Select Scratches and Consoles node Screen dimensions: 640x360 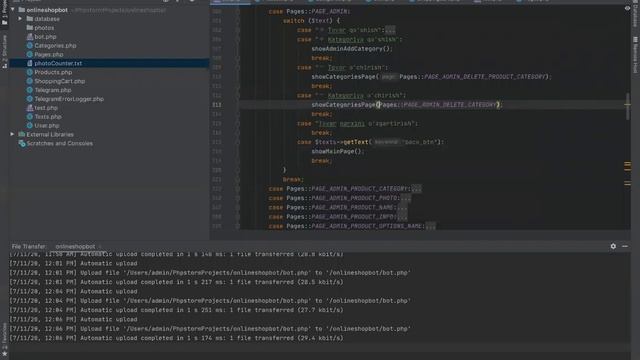(x=60, y=143)
